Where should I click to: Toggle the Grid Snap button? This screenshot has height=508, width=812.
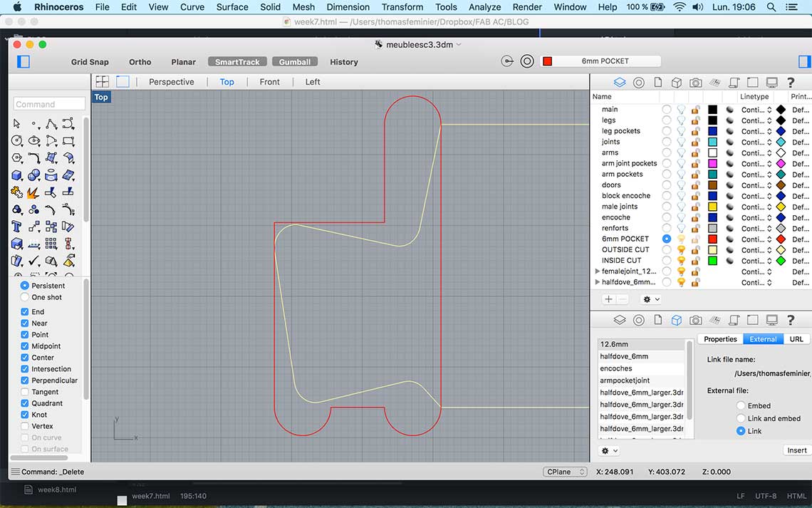(x=90, y=61)
